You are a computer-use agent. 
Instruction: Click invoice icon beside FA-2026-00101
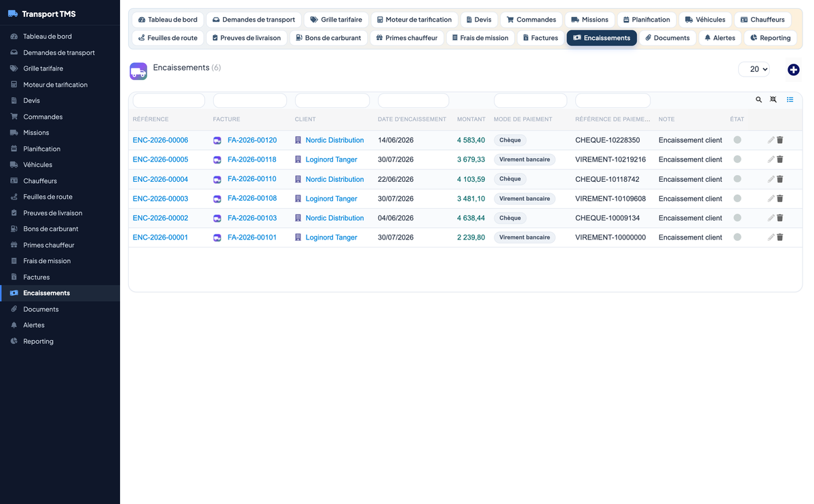(217, 237)
